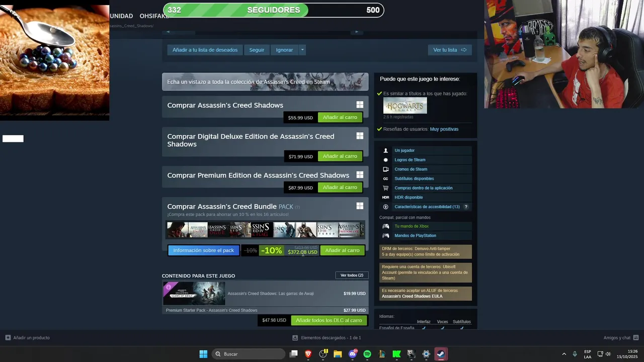Image resolution: width=644 pixels, height=362 pixels.
Task: Click the ESP LAA language selector
Action: pos(588,354)
